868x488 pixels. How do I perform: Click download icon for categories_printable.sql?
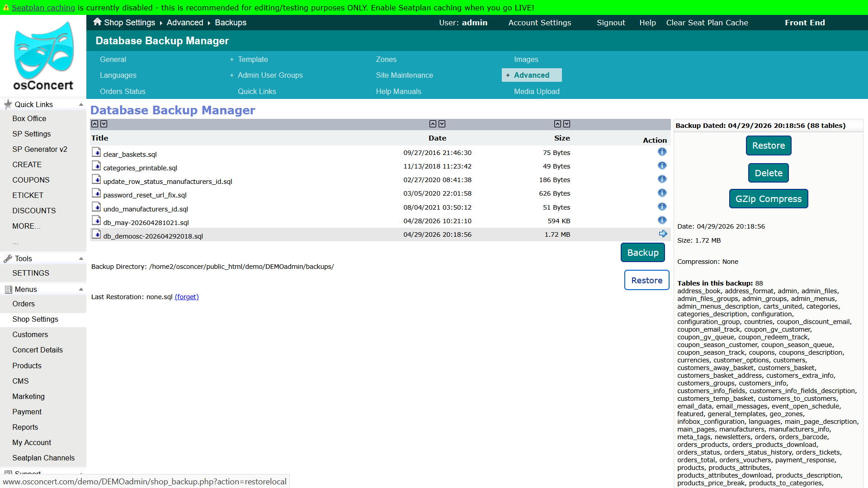pyautogui.click(x=96, y=166)
